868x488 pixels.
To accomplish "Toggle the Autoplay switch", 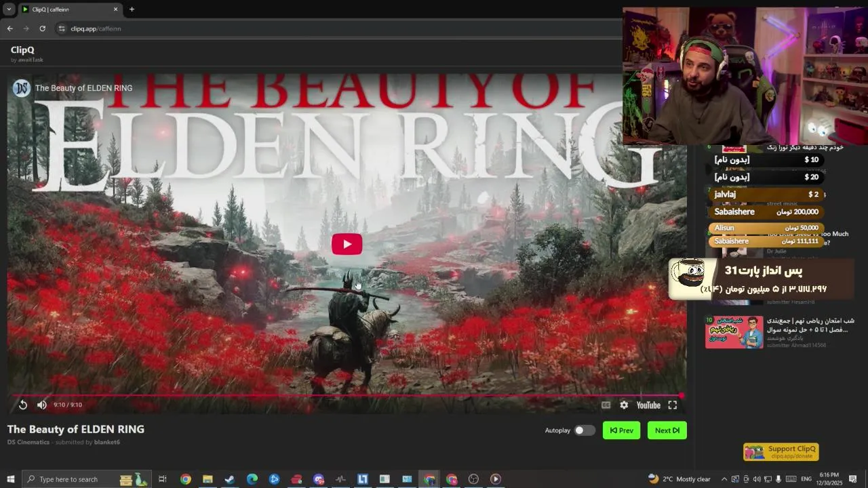I will pos(585,430).
